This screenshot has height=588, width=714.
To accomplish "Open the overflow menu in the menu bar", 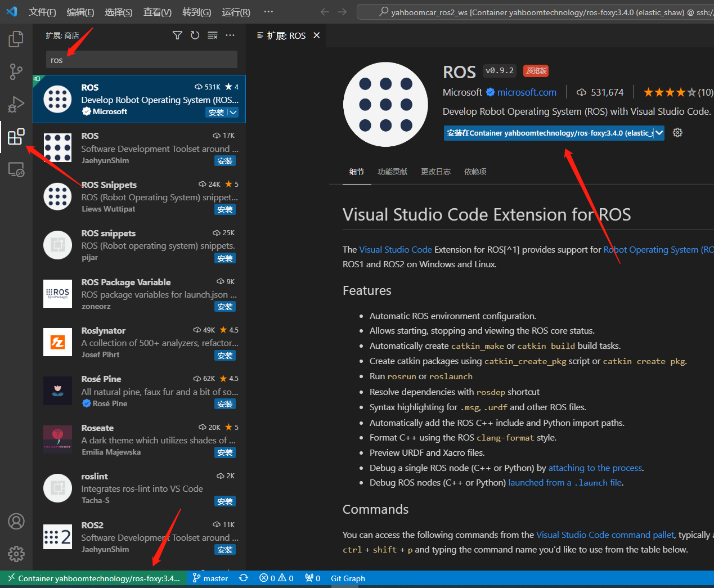I will coord(268,12).
